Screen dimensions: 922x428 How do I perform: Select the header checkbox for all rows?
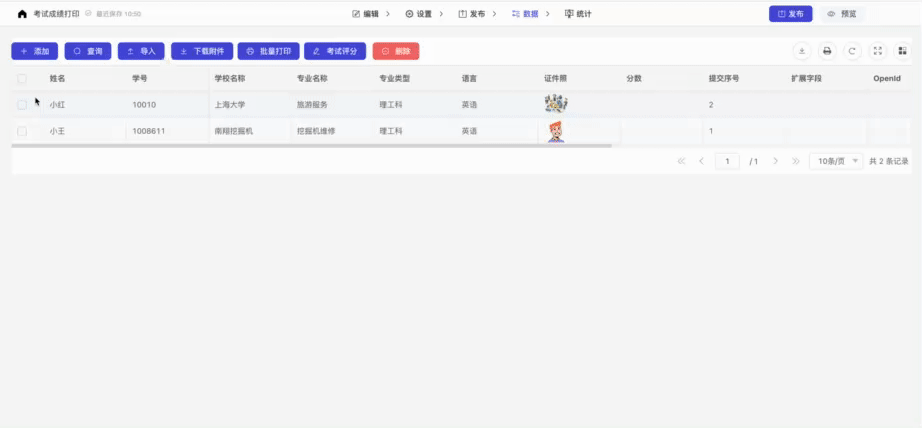pos(22,78)
